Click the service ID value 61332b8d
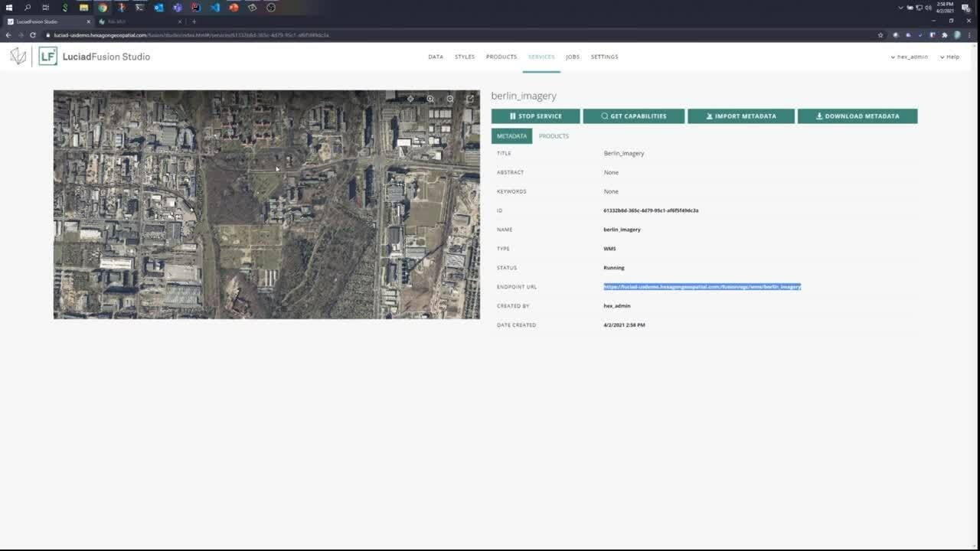This screenshot has width=980, height=551. tap(651, 210)
